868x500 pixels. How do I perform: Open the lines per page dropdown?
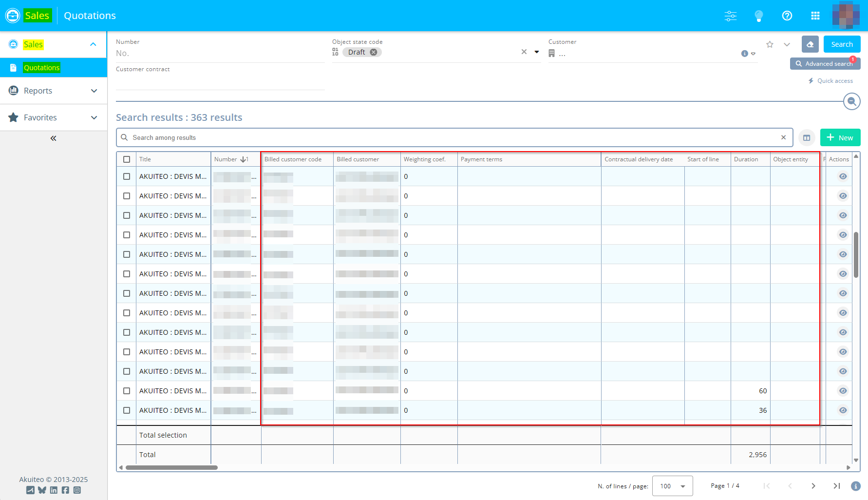672,486
